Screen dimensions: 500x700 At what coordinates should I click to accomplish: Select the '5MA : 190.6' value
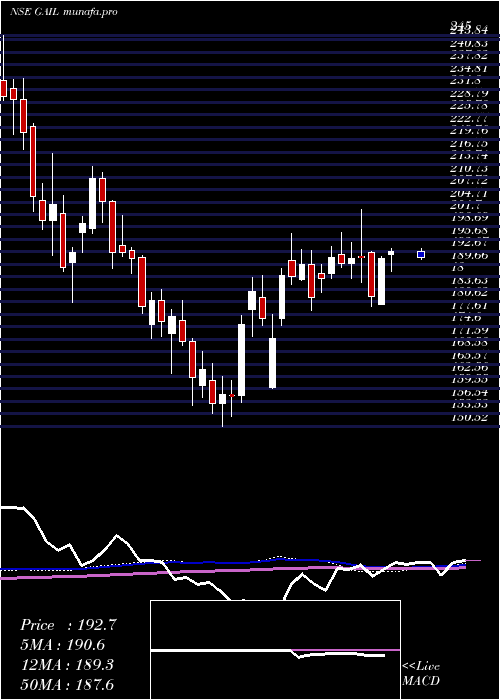pos(62,645)
